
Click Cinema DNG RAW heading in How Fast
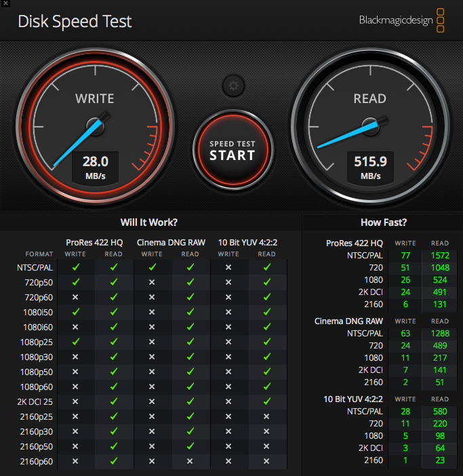[x=348, y=321]
